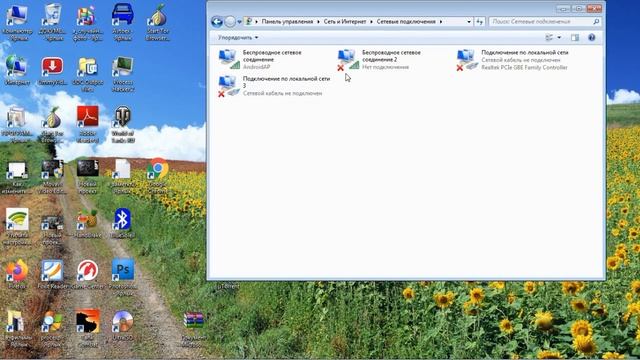This screenshot has height=360, width=640.
Task: Select the UltraISO disc desktop shortcut
Action: [122, 325]
